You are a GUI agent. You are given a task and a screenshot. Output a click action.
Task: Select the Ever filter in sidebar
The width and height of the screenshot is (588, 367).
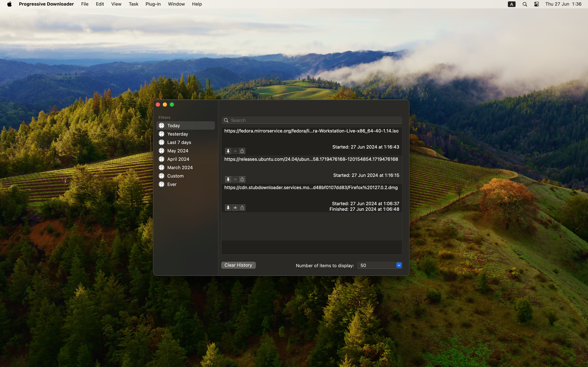tap(171, 185)
